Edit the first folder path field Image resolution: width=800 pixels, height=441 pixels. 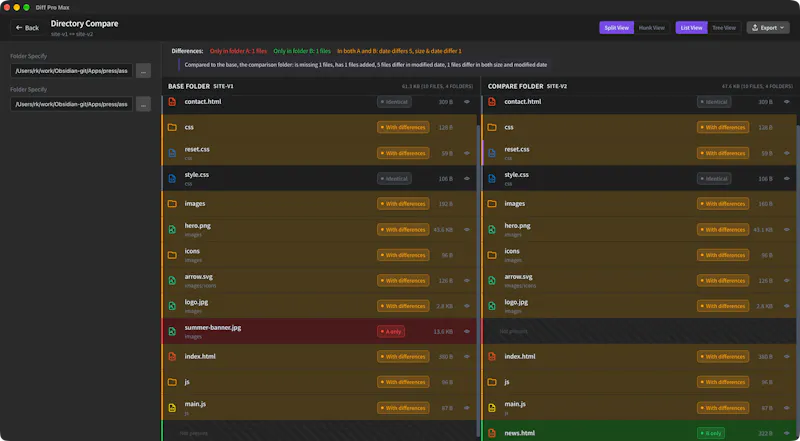click(x=71, y=71)
